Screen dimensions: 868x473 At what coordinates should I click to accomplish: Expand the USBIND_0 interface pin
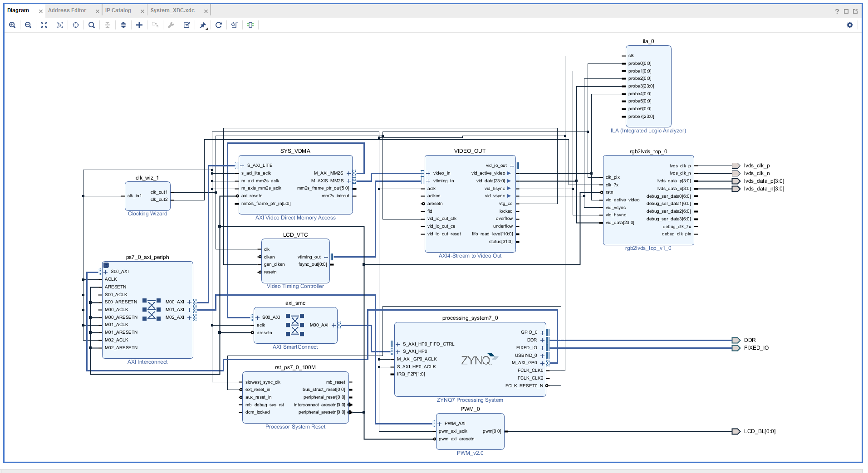coord(542,356)
